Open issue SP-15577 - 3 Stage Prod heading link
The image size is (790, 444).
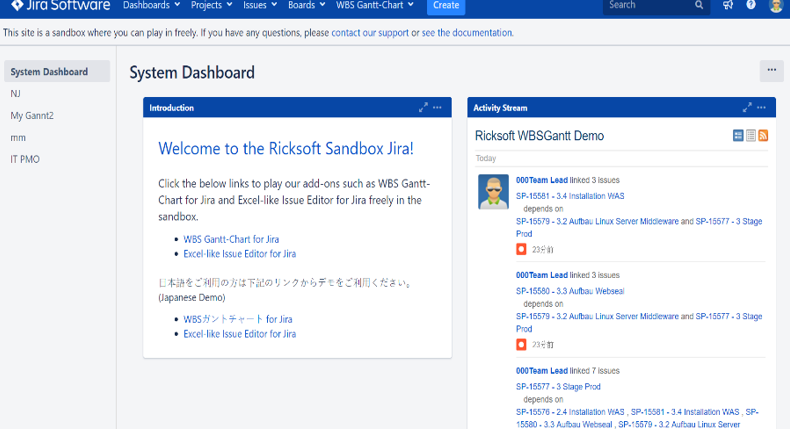(558, 387)
